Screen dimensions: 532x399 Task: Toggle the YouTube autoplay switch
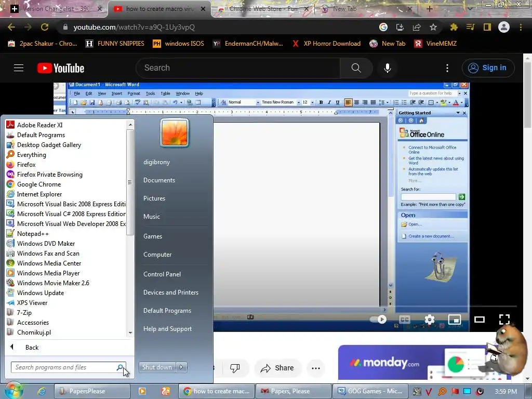pos(378,320)
